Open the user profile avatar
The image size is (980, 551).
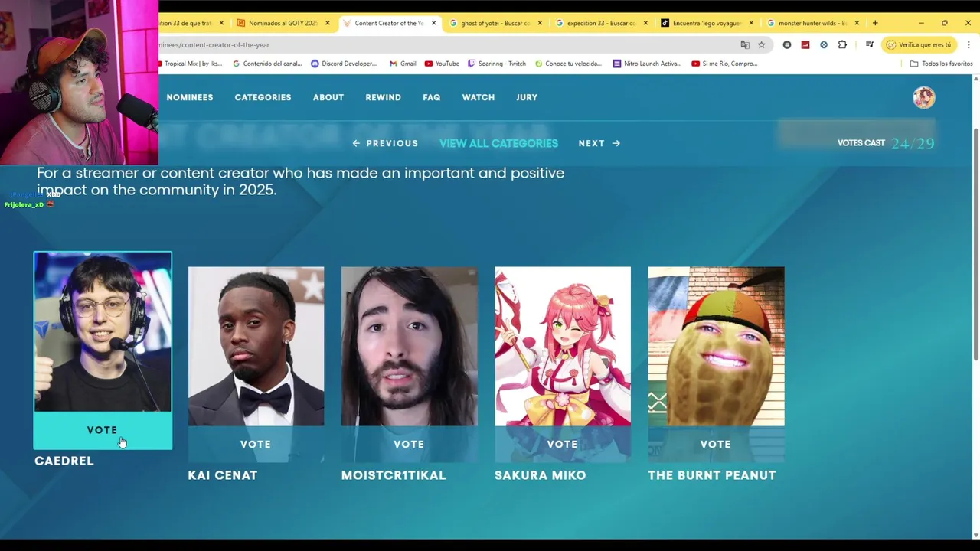pyautogui.click(x=924, y=97)
